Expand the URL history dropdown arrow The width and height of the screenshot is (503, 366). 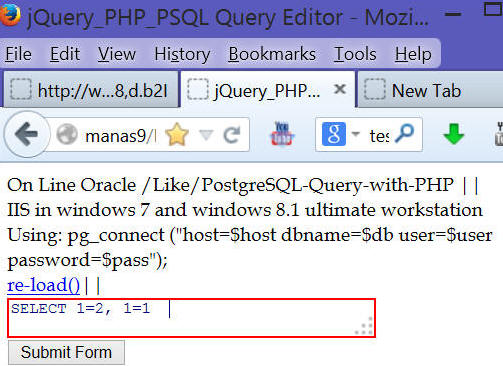pos(206,135)
